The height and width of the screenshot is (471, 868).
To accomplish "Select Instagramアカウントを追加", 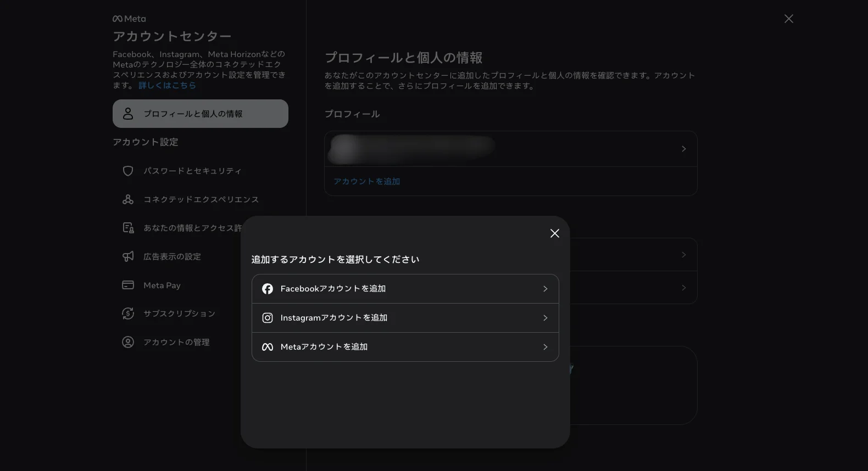I will [x=405, y=318].
